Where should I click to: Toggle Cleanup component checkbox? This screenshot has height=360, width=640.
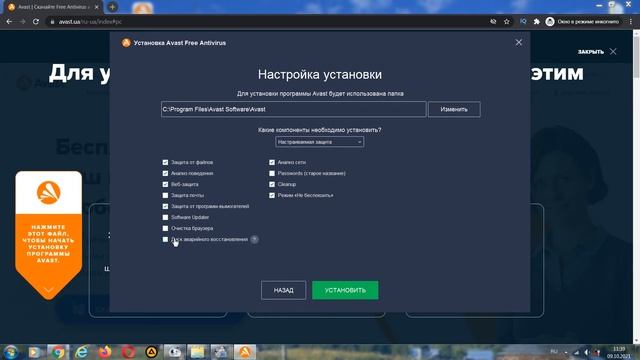click(x=272, y=184)
